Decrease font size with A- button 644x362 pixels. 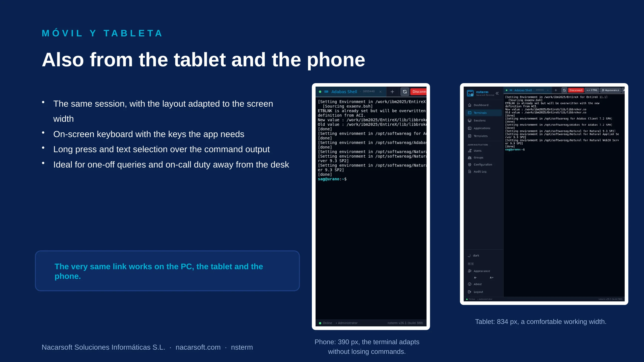pyautogui.click(x=475, y=278)
